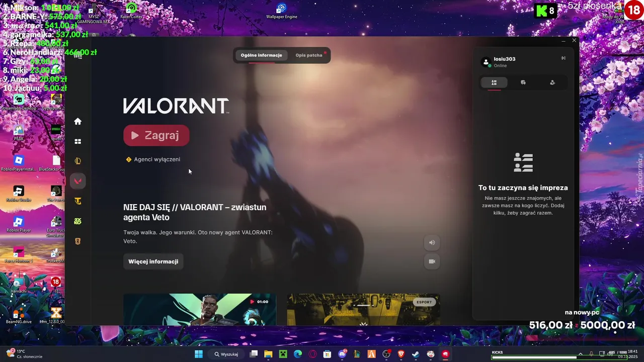Open Roblox Player desktop shortcut

pos(19,224)
